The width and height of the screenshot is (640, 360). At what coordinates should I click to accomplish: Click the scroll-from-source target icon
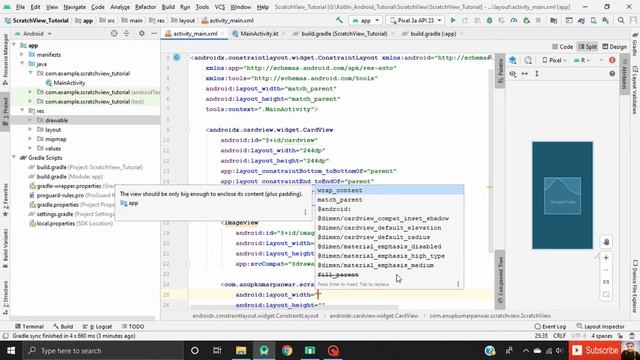click(114, 33)
